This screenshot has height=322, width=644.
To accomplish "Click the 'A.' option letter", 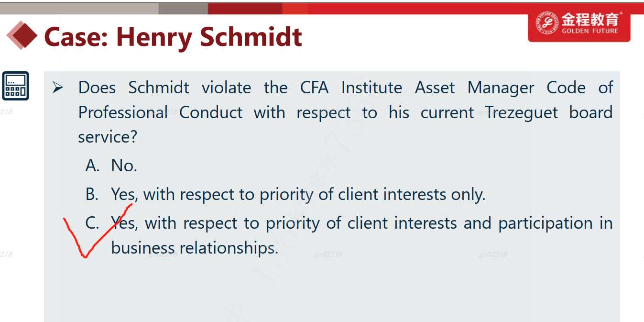I will [x=92, y=166].
